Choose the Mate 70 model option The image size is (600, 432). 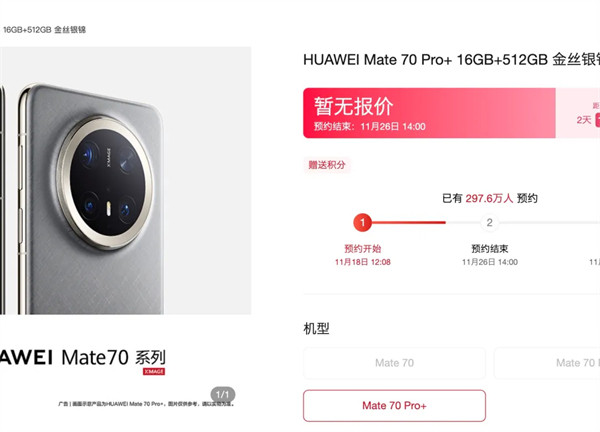click(x=394, y=363)
